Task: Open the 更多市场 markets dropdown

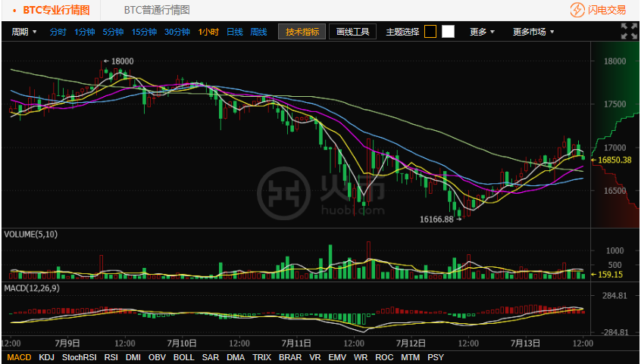Action: [533, 32]
